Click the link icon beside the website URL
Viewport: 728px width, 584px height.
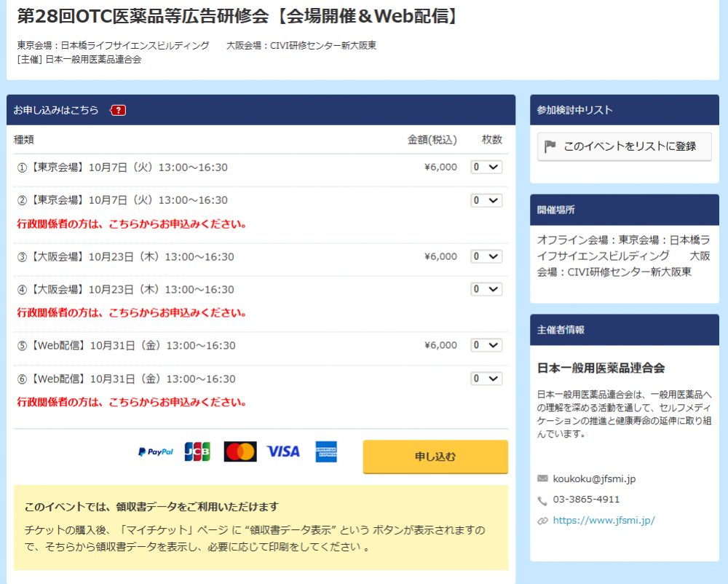[542, 521]
